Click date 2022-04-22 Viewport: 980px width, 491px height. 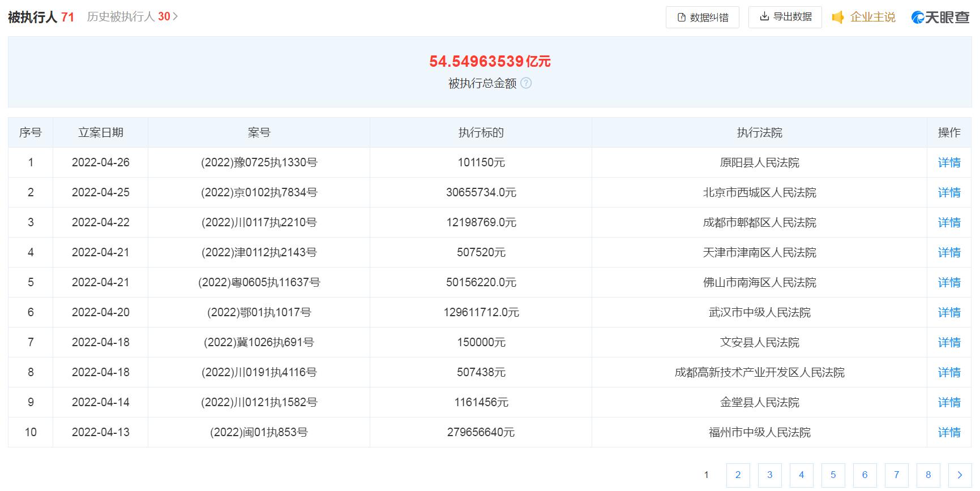(x=101, y=222)
